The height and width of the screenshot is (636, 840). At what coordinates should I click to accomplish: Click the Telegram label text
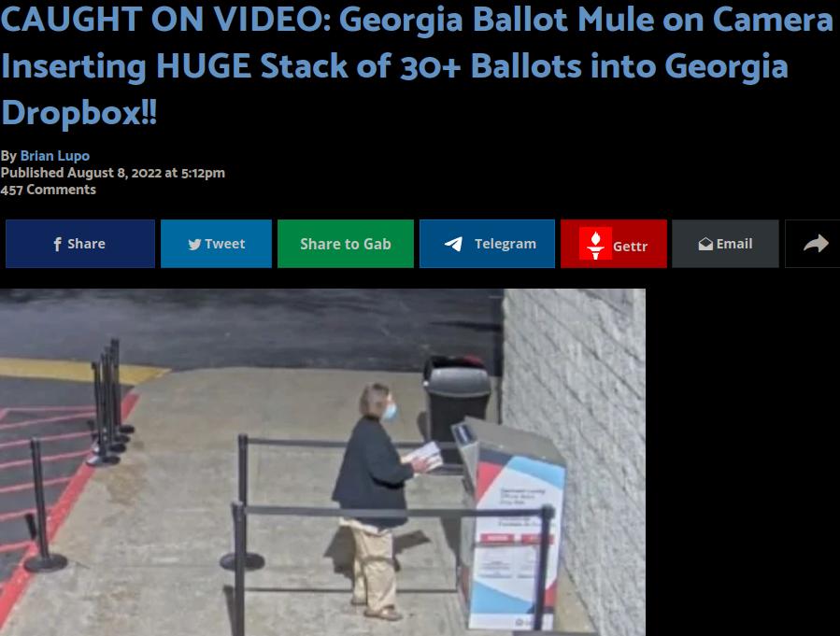pos(505,244)
